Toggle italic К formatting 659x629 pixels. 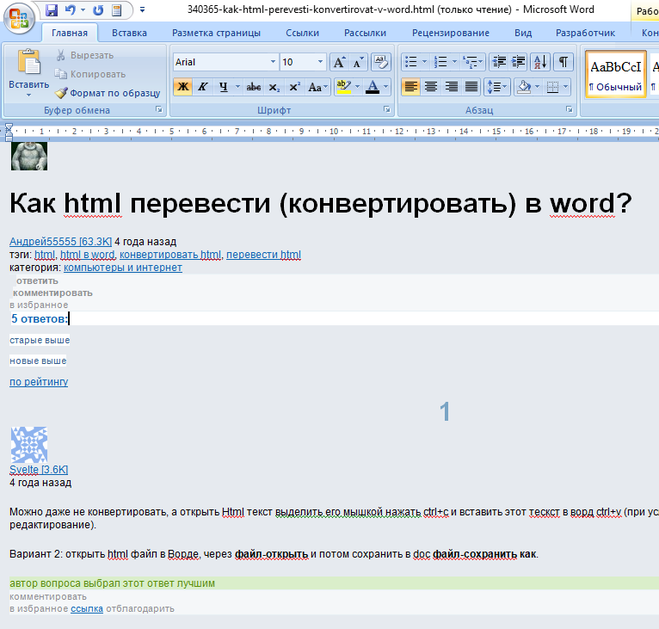tap(203, 87)
